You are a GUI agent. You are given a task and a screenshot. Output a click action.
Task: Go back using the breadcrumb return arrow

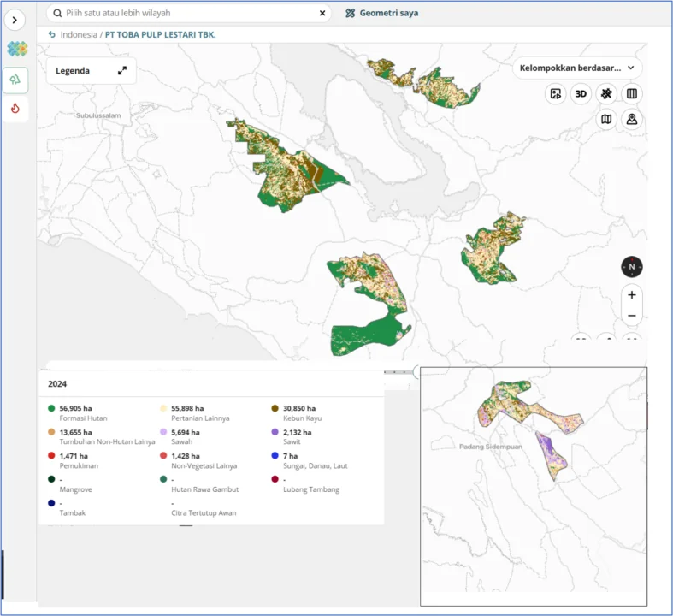pyautogui.click(x=52, y=34)
